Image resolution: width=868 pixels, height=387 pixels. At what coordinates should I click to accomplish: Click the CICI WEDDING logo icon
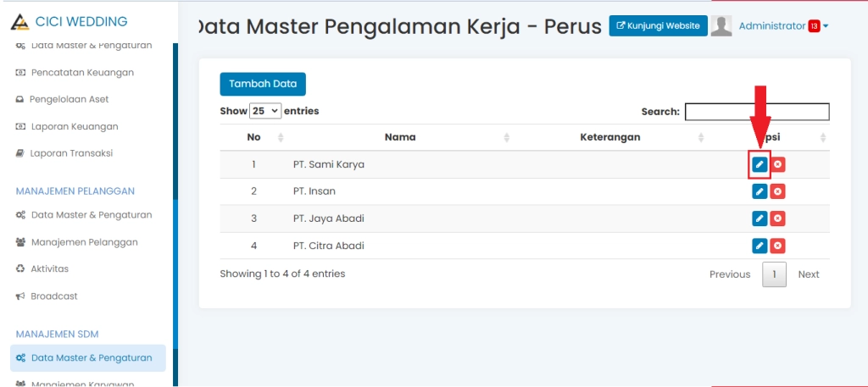(x=20, y=22)
